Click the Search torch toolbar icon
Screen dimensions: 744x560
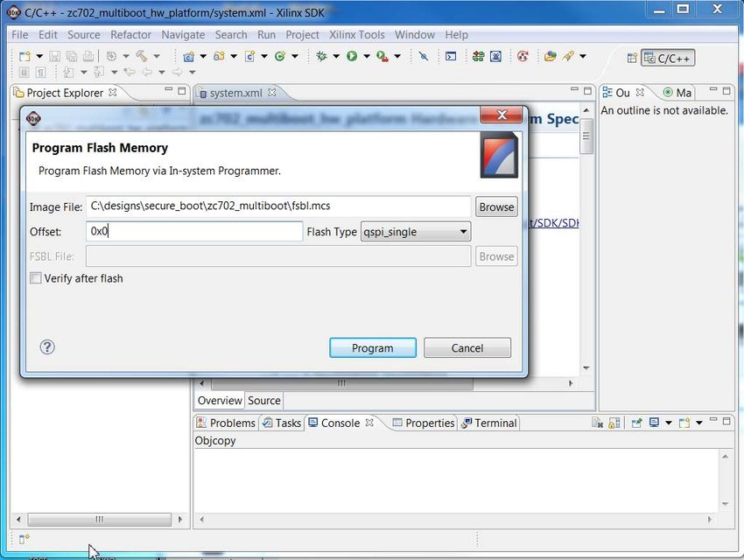pos(568,56)
